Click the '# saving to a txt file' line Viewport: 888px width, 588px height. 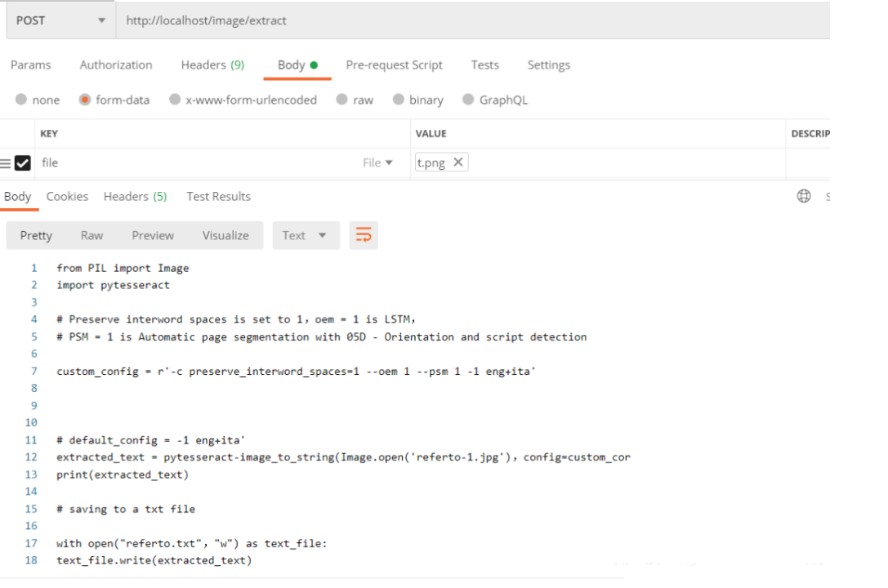coord(126,510)
